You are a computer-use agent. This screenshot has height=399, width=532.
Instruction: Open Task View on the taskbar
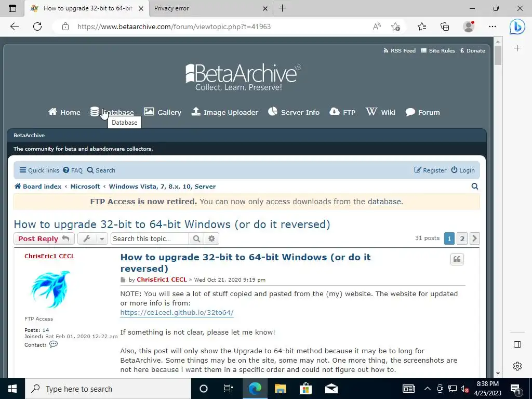229,389
